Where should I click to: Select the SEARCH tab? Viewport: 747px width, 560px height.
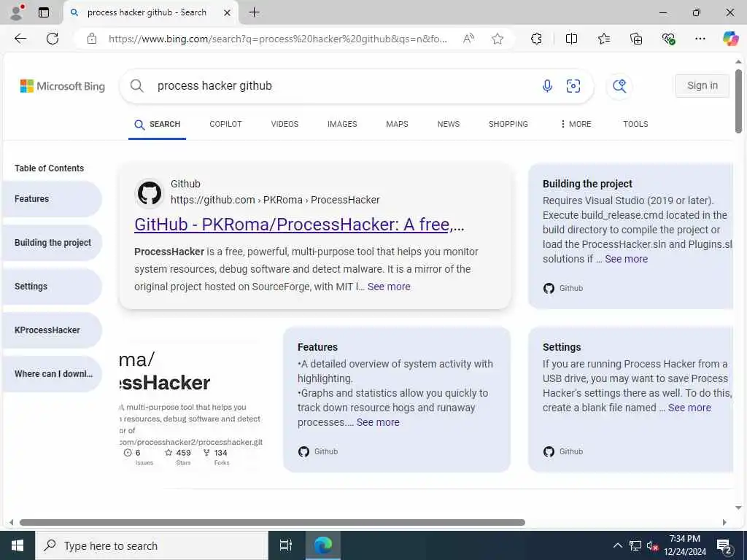coord(158,124)
